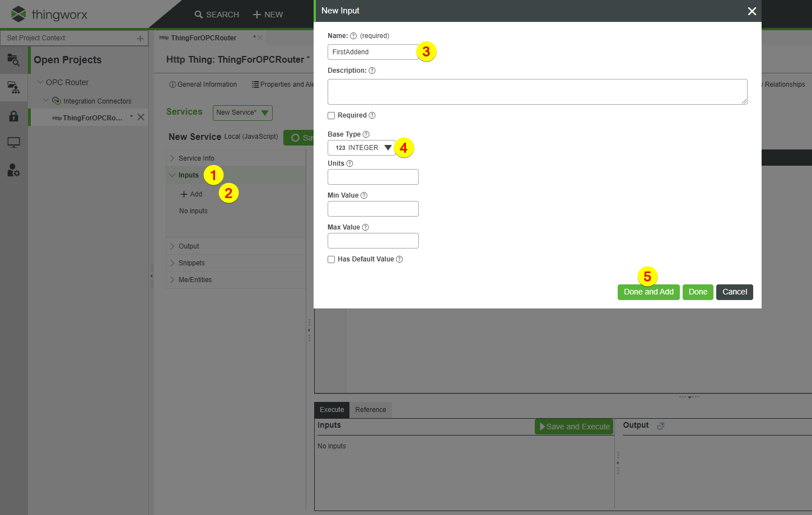Click the Save and Execute button

(x=573, y=426)
